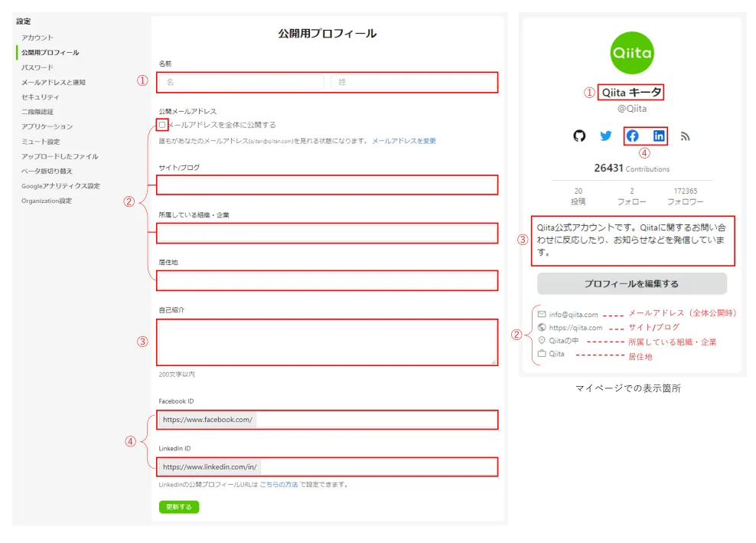
Task: Click the 所属している組織・企業 input field
Action: (327, 233)
